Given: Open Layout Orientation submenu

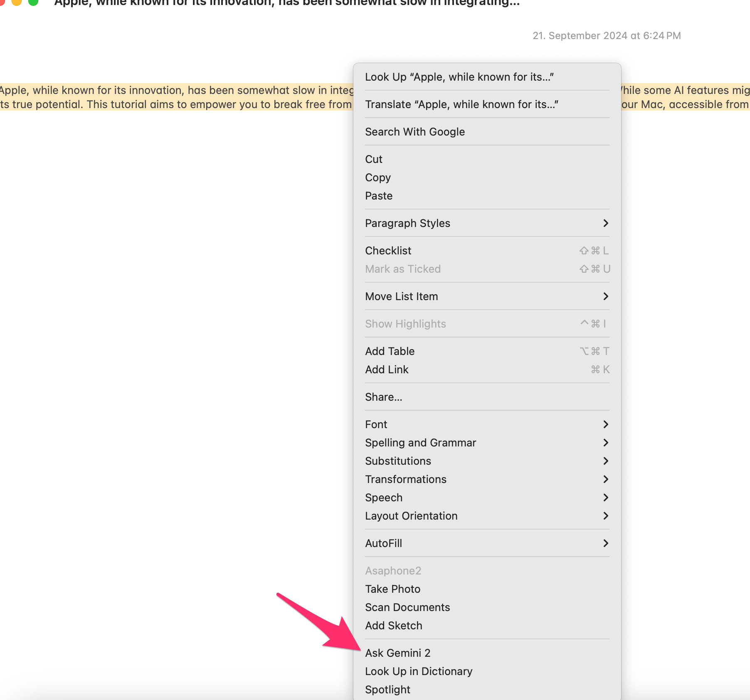Looking at the screenshot, I should 487,516.
